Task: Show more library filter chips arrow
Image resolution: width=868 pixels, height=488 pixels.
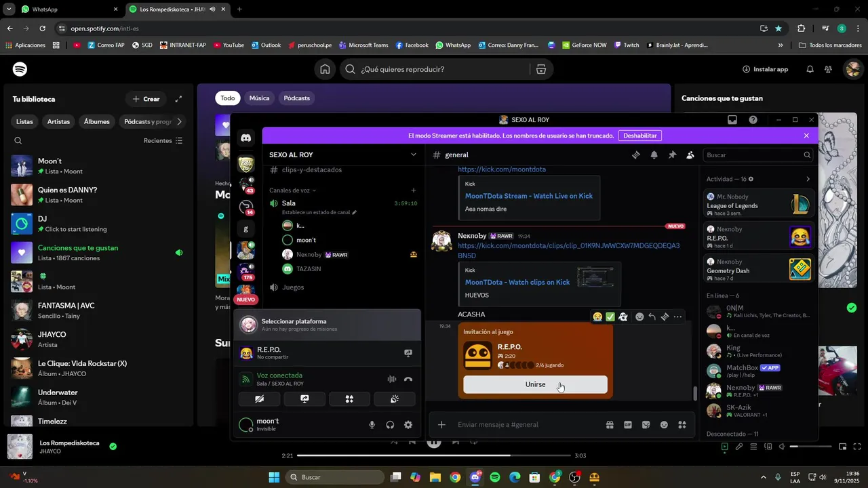Action: tap(179, 121)
